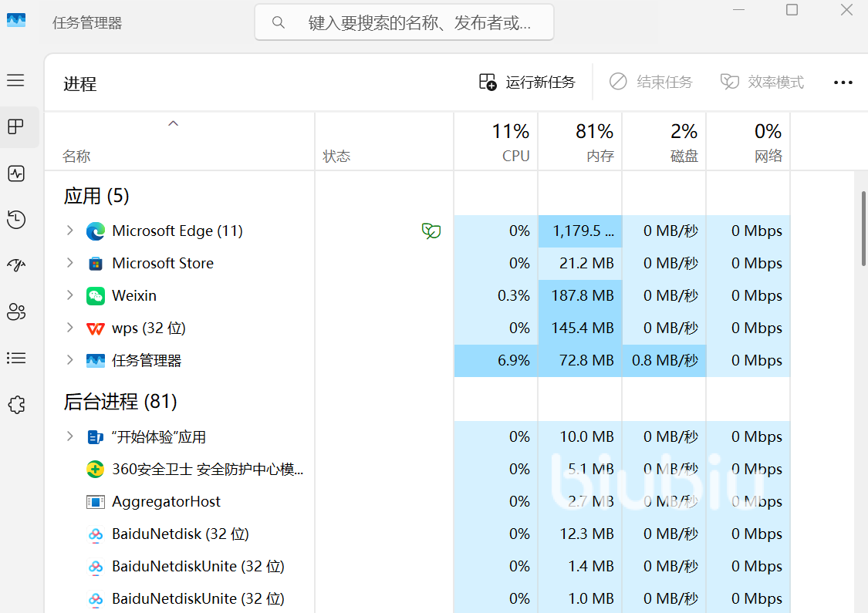Expand the Weixin process entry
Viewport: 868px width, 613px height.
69,295
